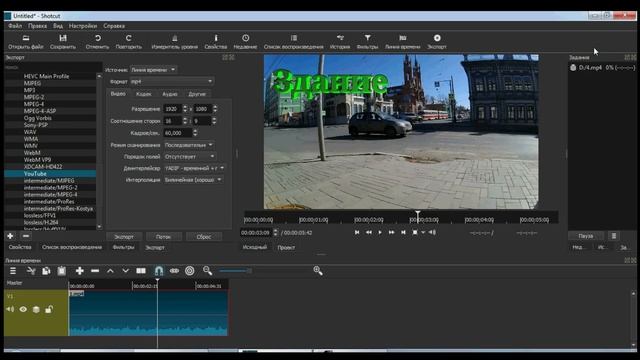Toggle the V1 track lock
The width and height of the screenshot is (640, 360).
(x=49, y=309)
